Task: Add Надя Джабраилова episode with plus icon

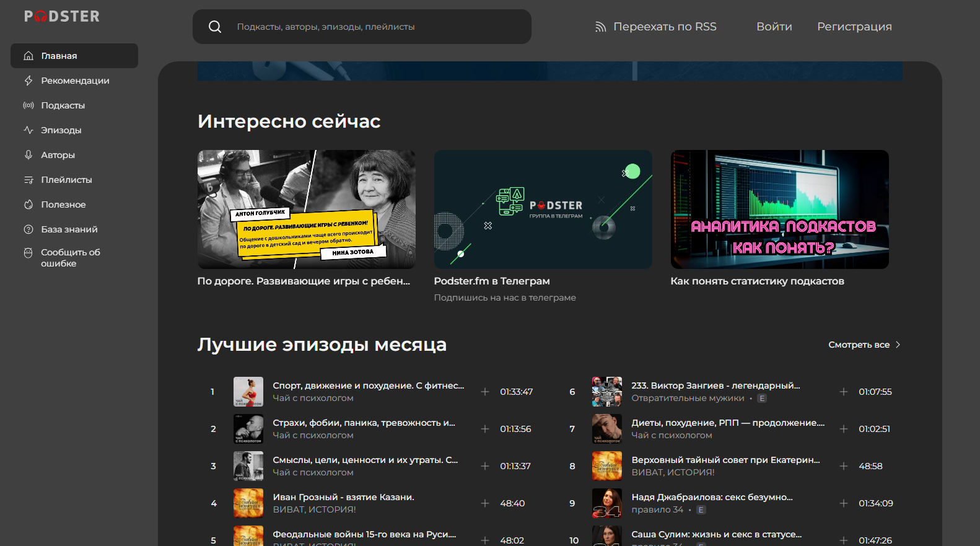Action: pyautogui.click(x=843, y=503)
